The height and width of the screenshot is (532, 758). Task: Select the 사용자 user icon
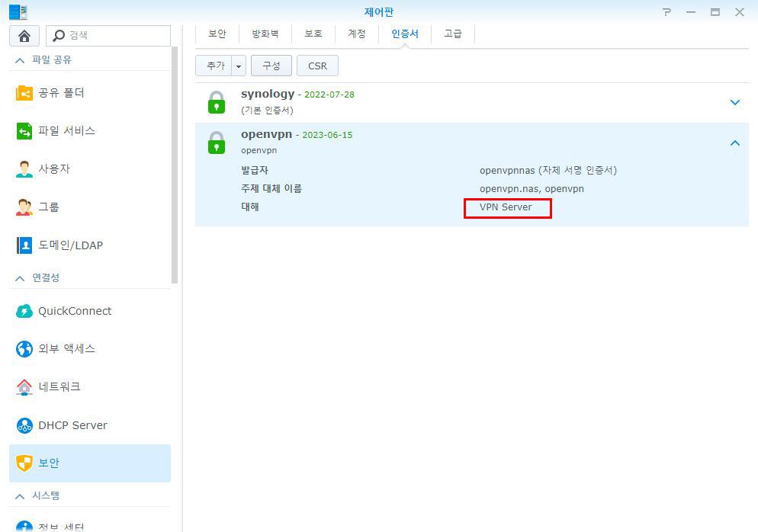coord(24,169)
